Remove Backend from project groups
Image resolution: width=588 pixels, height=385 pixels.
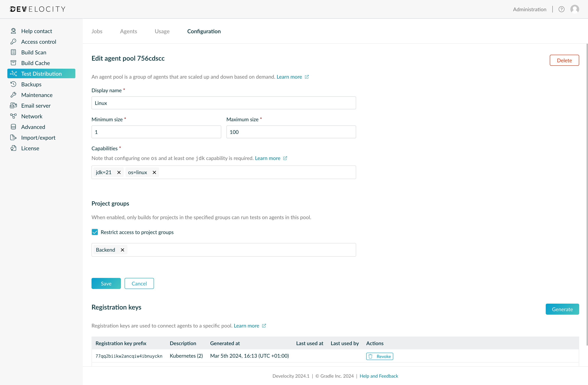click(x=122, y=250)
